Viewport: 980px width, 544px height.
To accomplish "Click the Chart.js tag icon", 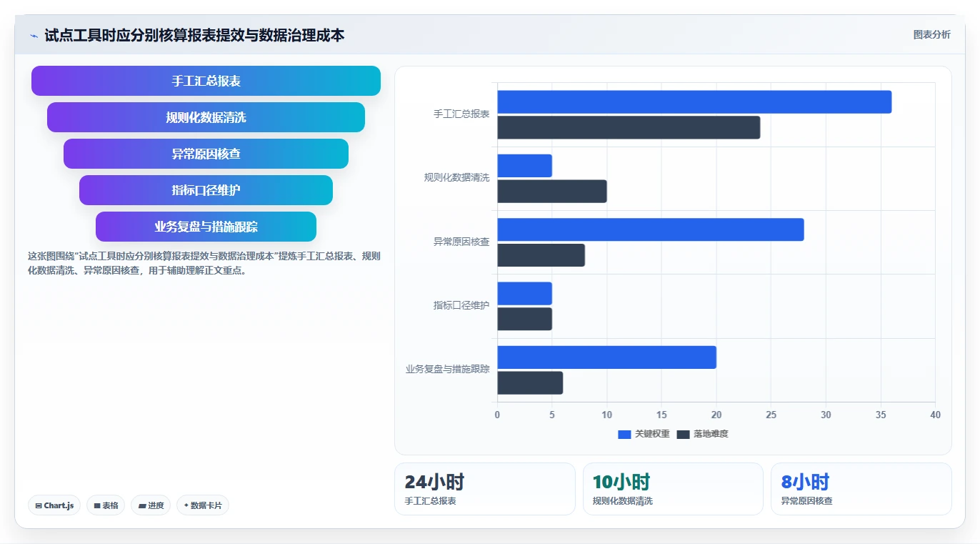I will click(x=39, y=505).
